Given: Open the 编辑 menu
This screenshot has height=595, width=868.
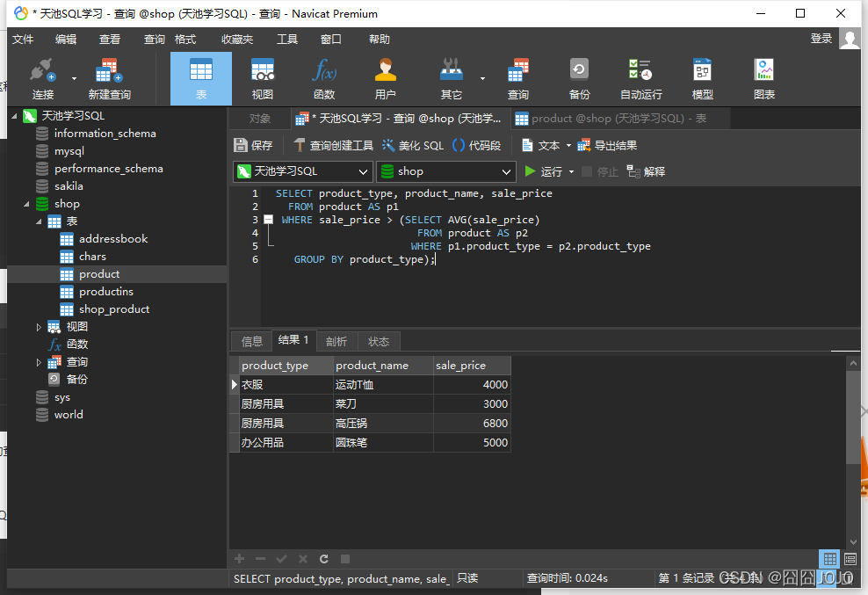Looking at the screenshot, I should [x=66, y=40].
